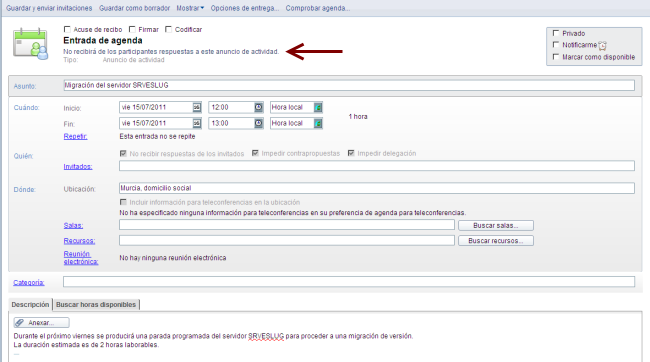This screenshot has width=650, height=362.
Task: Open the Repetir link
Action: point(75,136)
